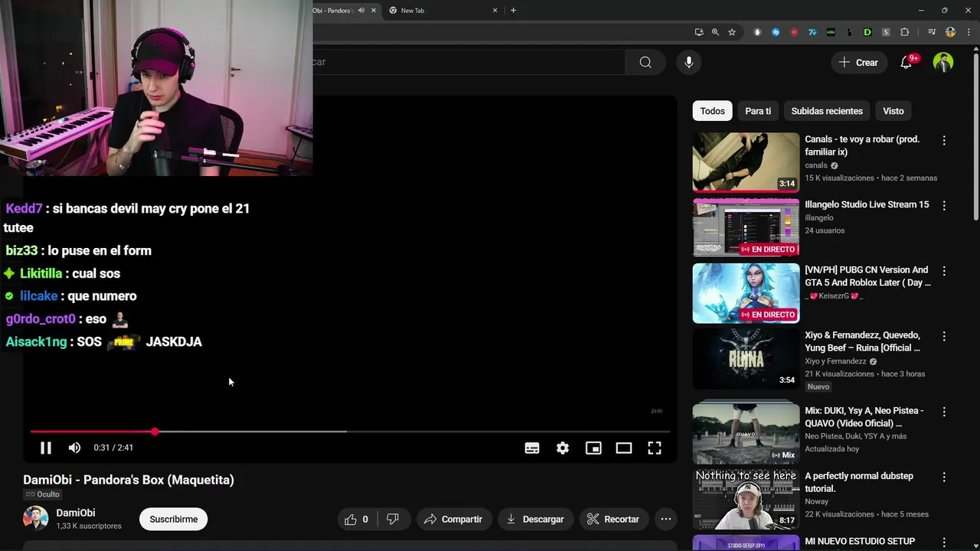Switch to theater mode
The width and height of the screenshot is (980, 551).
click(624, 448)
